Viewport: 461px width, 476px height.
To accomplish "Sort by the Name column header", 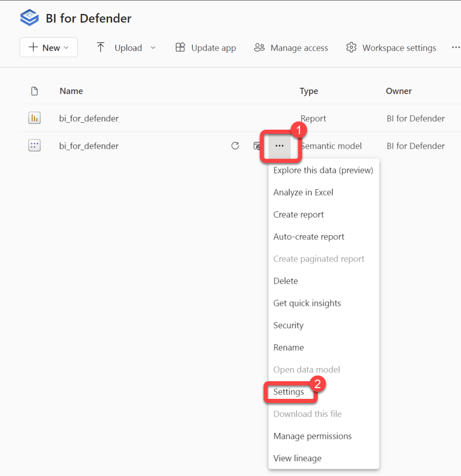I will tap(71, 91).
